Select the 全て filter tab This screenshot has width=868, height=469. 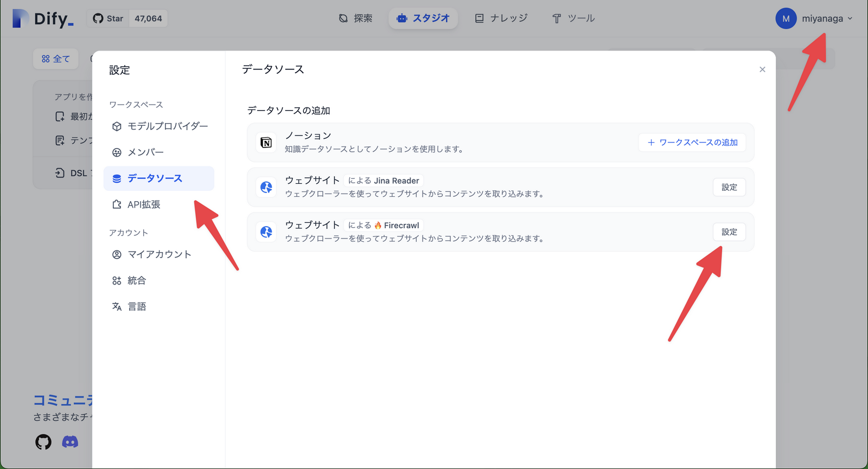pyautogui.click(x=56, y=59)
